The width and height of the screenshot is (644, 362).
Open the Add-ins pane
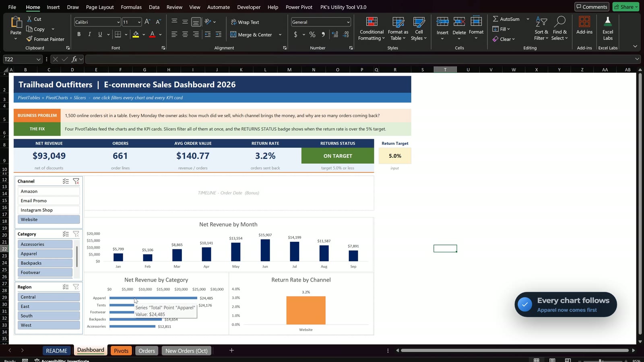click(584, 25)
